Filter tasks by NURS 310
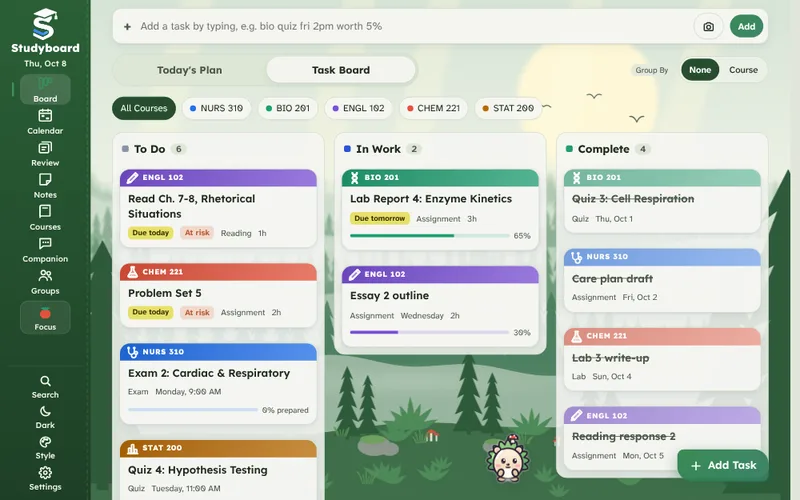The image size is (800, 500). tap(216, 108)
